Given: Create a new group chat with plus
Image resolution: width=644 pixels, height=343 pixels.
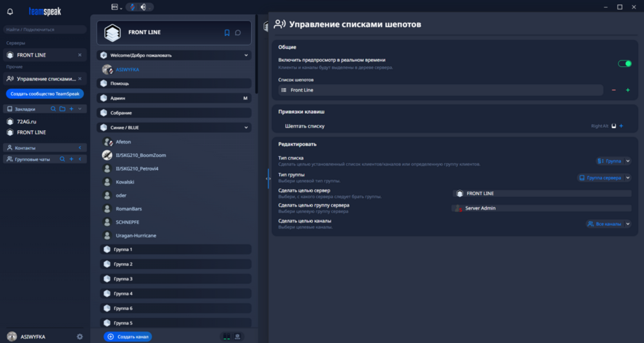Looking at the screenshot, I should click(71, 159).
